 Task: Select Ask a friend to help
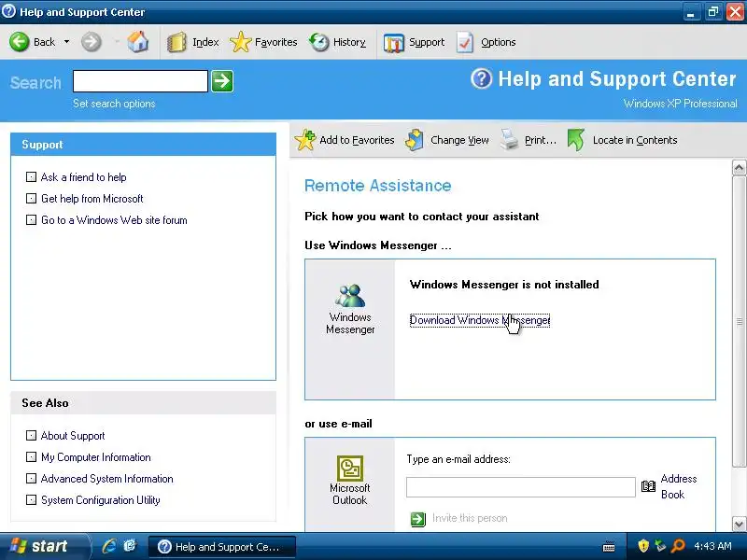click(x=83, y=177)
